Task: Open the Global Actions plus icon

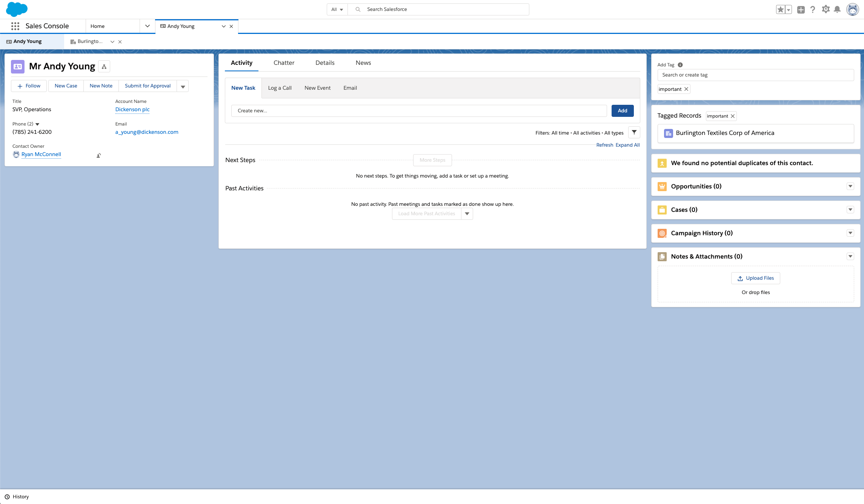Action: (801, 9)
